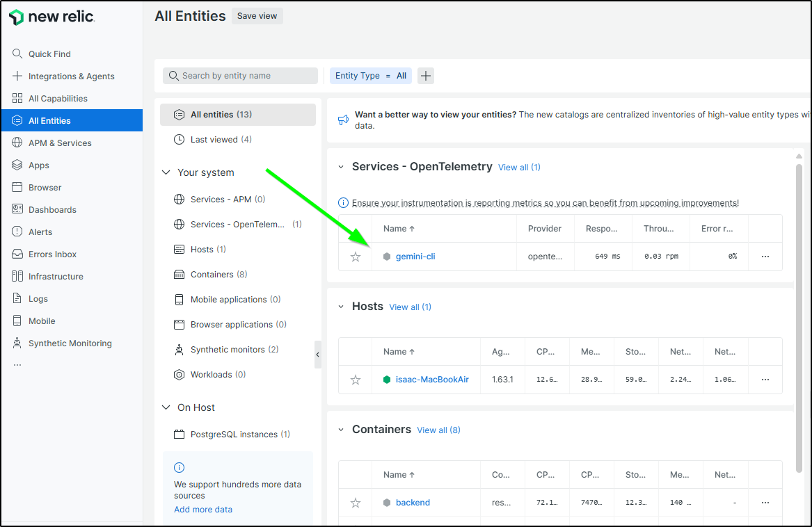
Task: Click the Infrastructure icon
Action: click(17, 276)
